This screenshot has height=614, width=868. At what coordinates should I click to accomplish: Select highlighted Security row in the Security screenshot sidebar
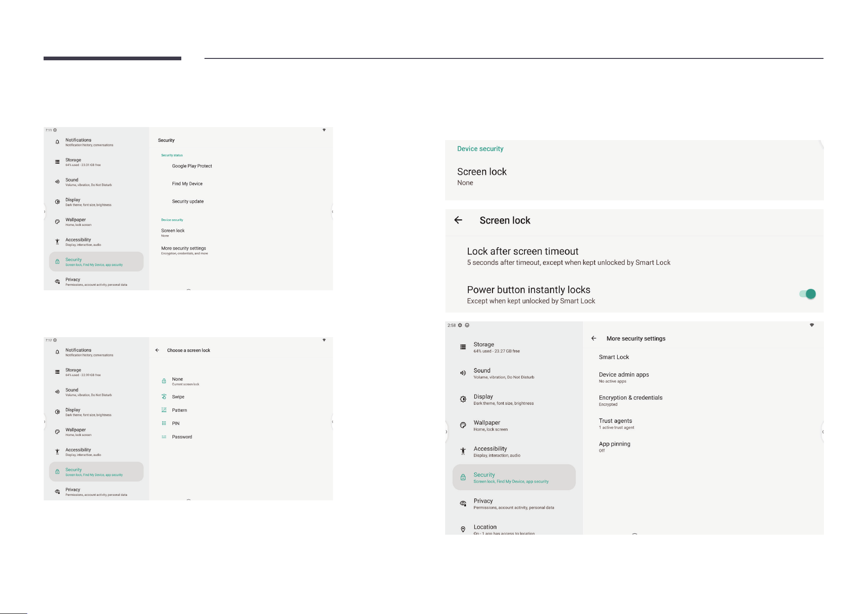click(x=96, y=262)
